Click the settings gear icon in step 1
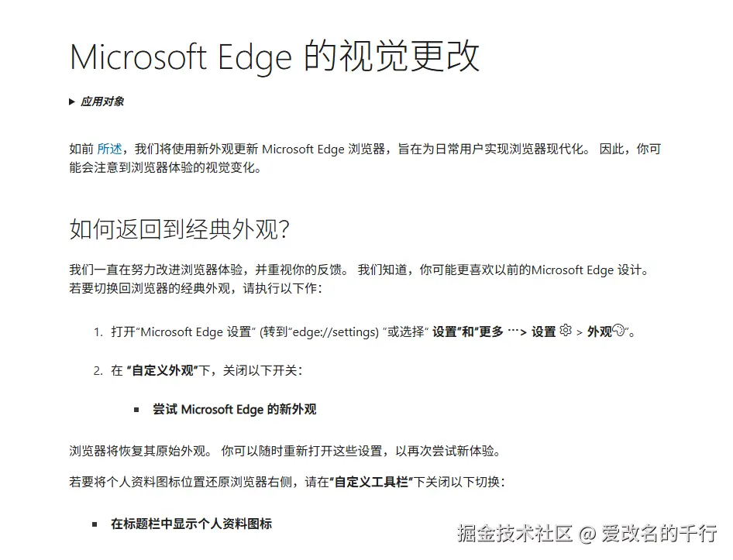Viewport: 733px width, 560px height. (566, 331)
